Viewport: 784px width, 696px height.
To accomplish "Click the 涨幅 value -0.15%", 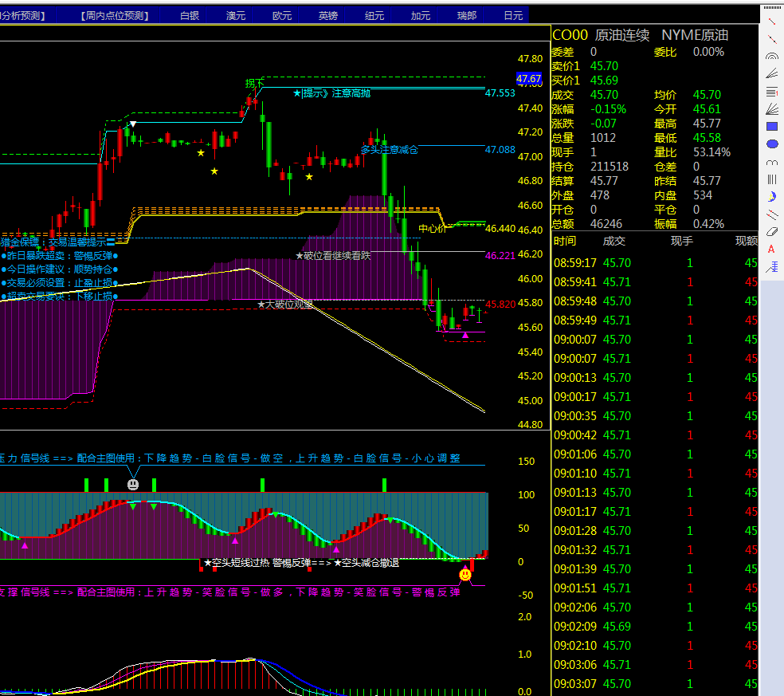I will click(608, 109).
